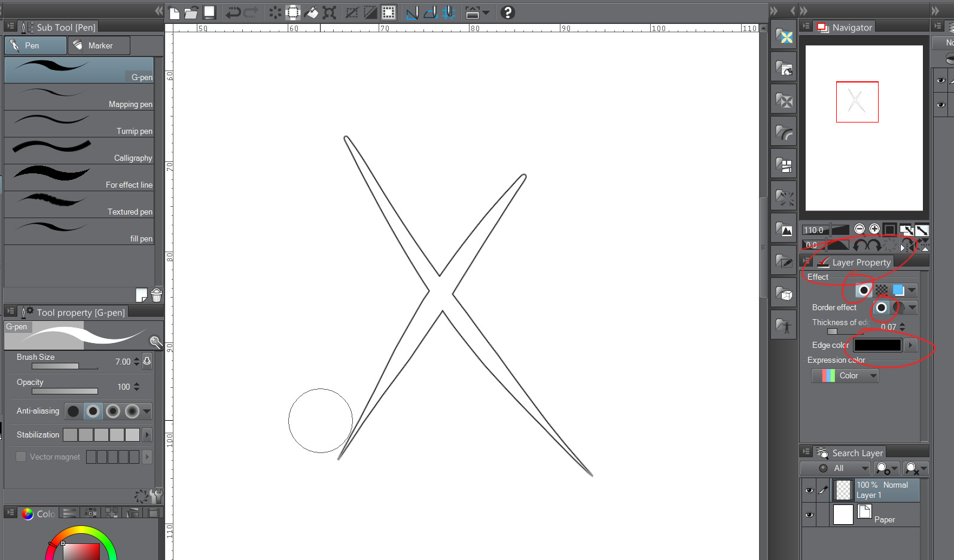Select the Calligraphy pen sub tool
954x560 pixels.
click(x=79, y=151)
